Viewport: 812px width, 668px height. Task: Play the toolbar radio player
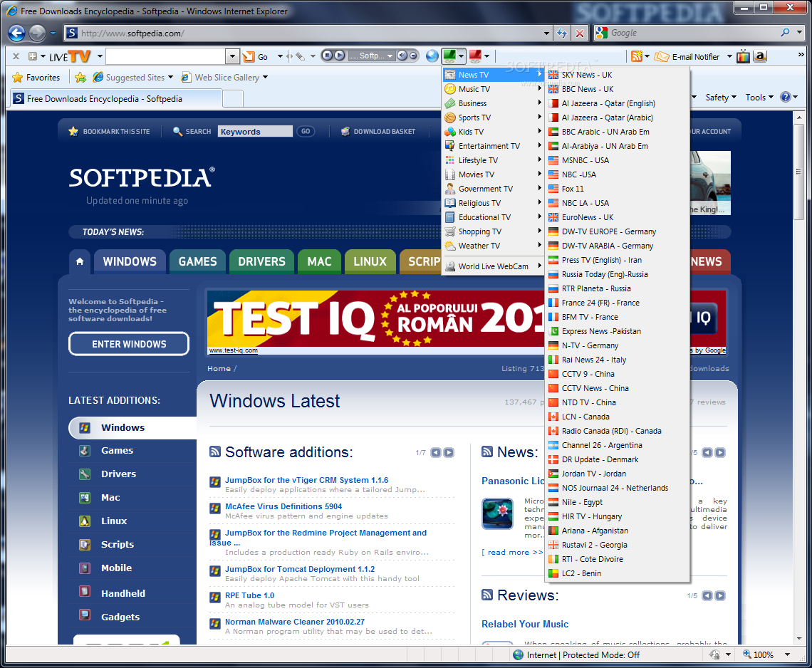click(339, 56)
